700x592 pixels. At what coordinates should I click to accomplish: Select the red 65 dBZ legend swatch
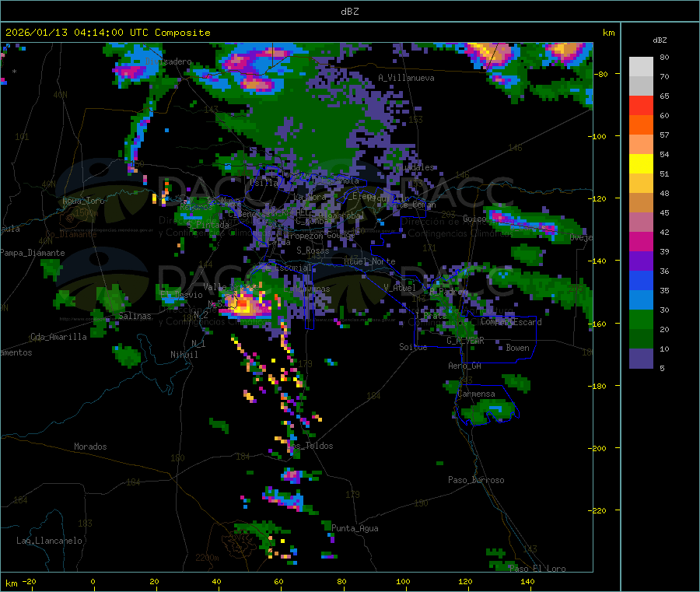click(x=641, y=105)
